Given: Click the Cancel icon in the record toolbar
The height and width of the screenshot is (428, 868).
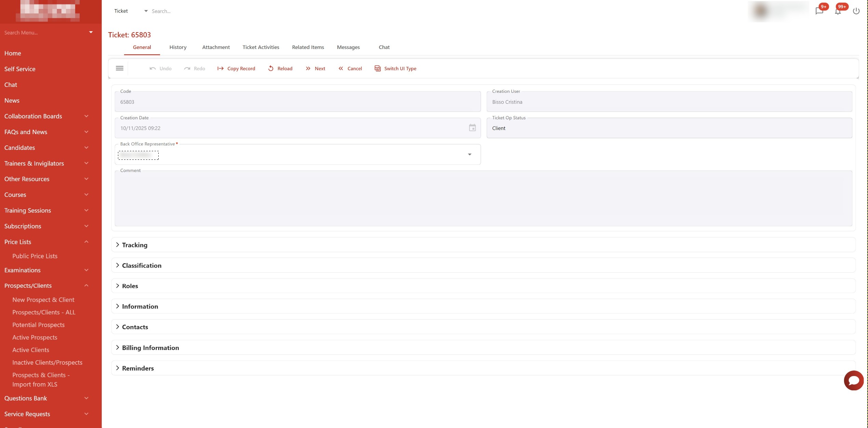Looking at the screenshot, I should 341,68.
